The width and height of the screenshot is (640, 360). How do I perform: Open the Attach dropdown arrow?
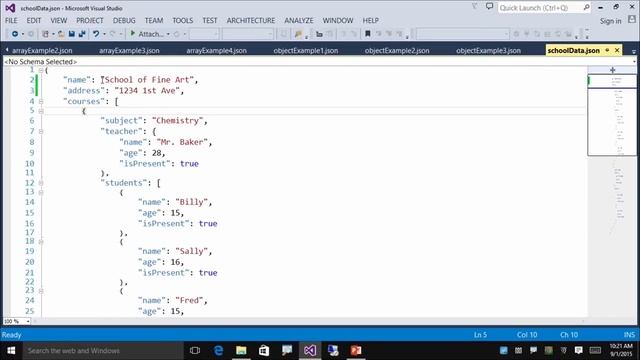tap(168, 34)
